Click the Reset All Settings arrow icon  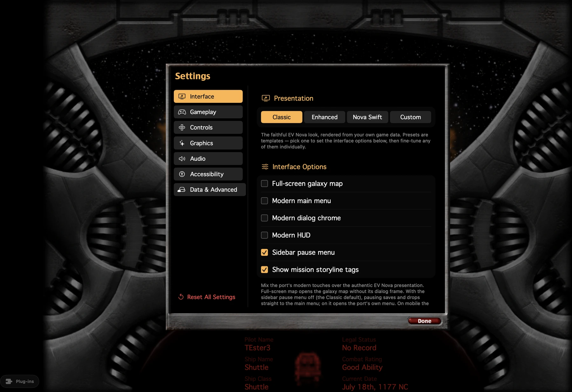[x=181, y=297]
